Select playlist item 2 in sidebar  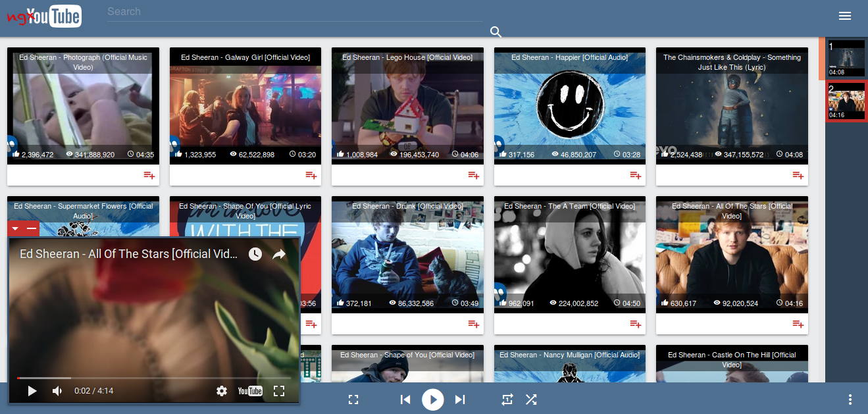click(846, 101)
